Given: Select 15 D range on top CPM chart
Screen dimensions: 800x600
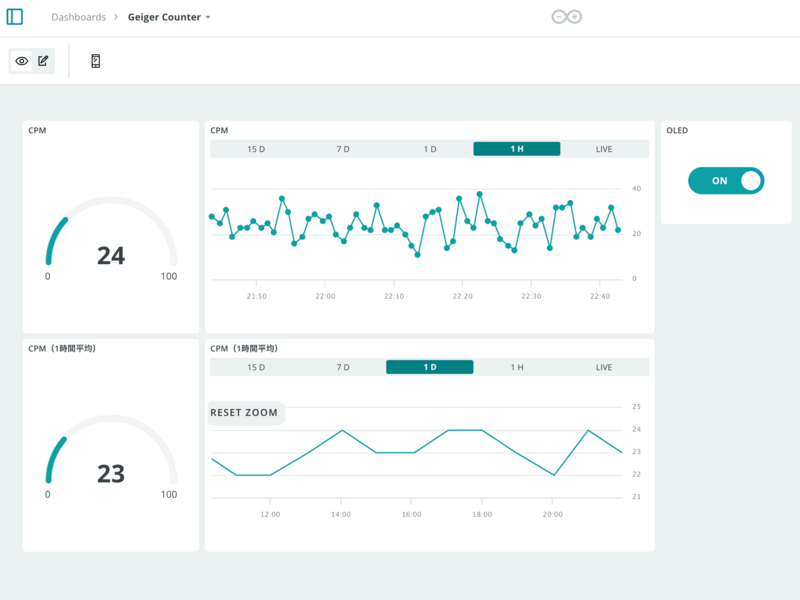Looking at the screenshot, I should (256, 149).
